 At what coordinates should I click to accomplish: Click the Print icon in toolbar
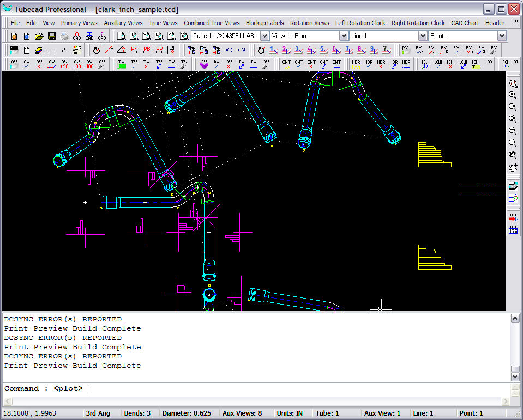click(64, 36)
